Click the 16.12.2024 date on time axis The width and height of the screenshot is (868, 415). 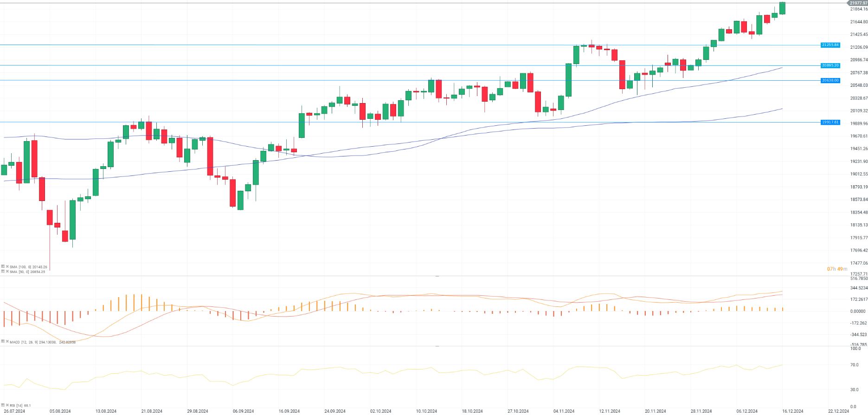(x=792, y=411)
